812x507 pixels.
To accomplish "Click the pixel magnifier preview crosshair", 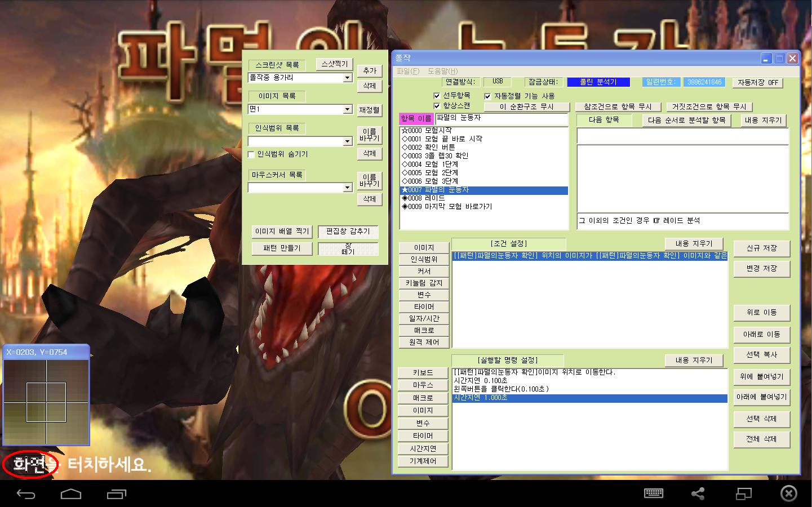I will click(x=46, y=402).
